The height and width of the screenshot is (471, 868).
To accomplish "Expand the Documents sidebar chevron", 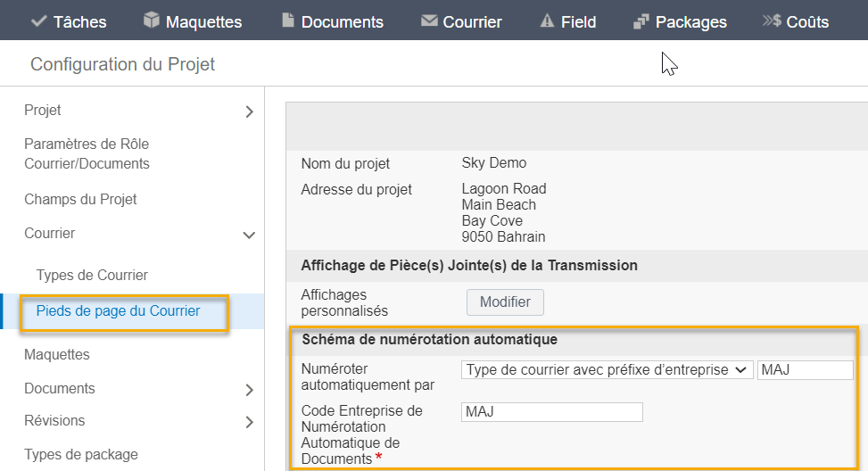I will coord(250,390).
